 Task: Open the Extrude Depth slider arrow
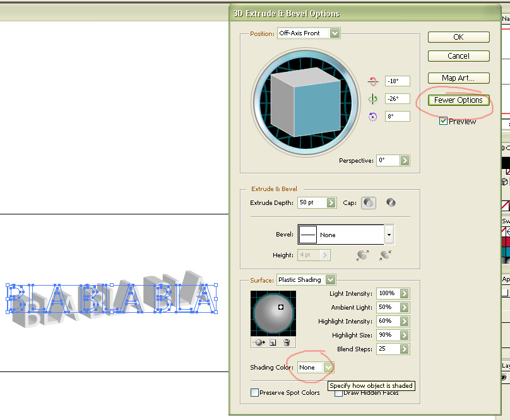pyautogui.click(x=331, y=202)
